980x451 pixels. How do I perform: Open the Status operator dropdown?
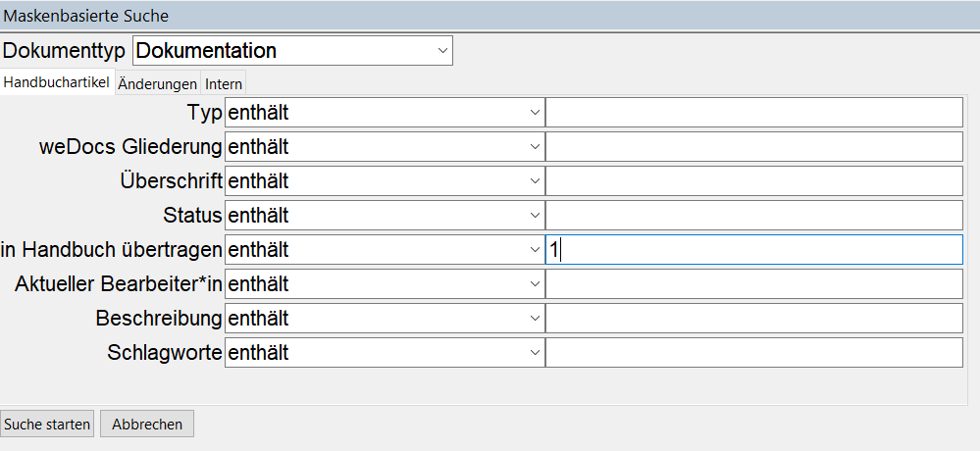pyautogui.click(x=385, y=216)
